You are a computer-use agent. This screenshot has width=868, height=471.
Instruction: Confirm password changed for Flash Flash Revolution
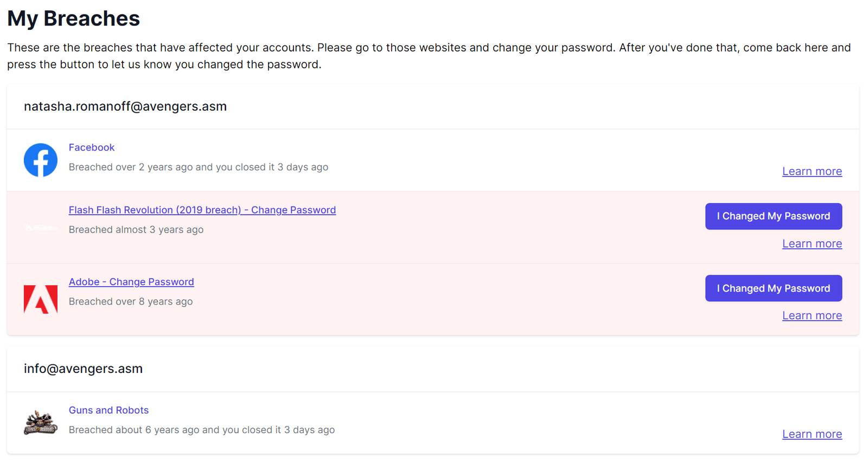click(773, 216)
